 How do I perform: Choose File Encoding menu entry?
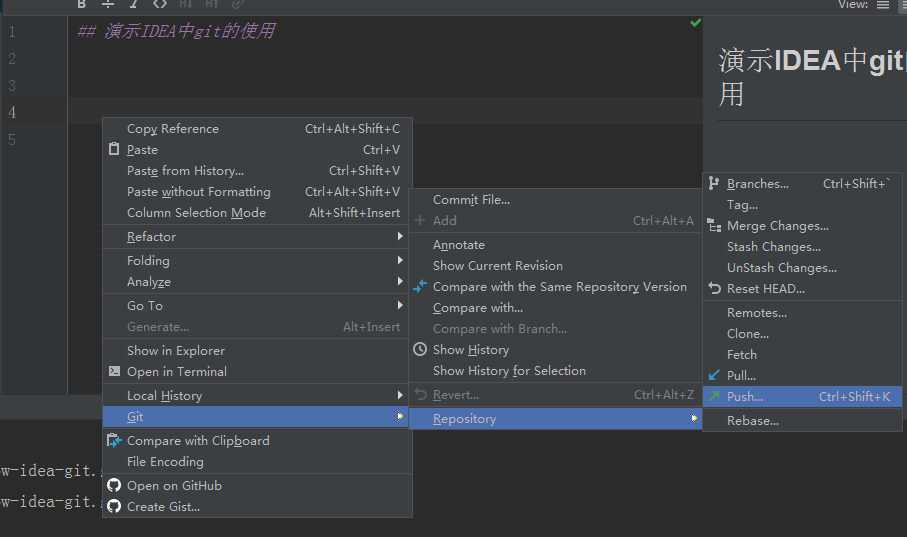(x=257, y=462)
